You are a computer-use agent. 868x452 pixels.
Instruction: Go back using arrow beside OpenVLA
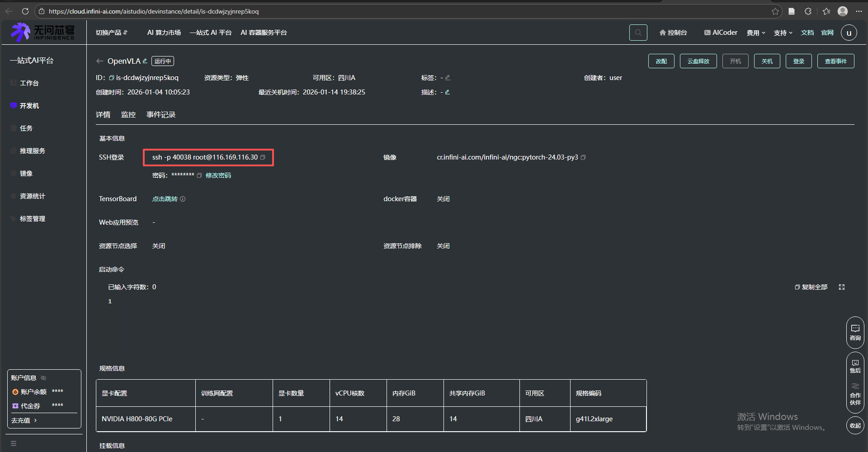pyautogui.click(x=100, y=61)
